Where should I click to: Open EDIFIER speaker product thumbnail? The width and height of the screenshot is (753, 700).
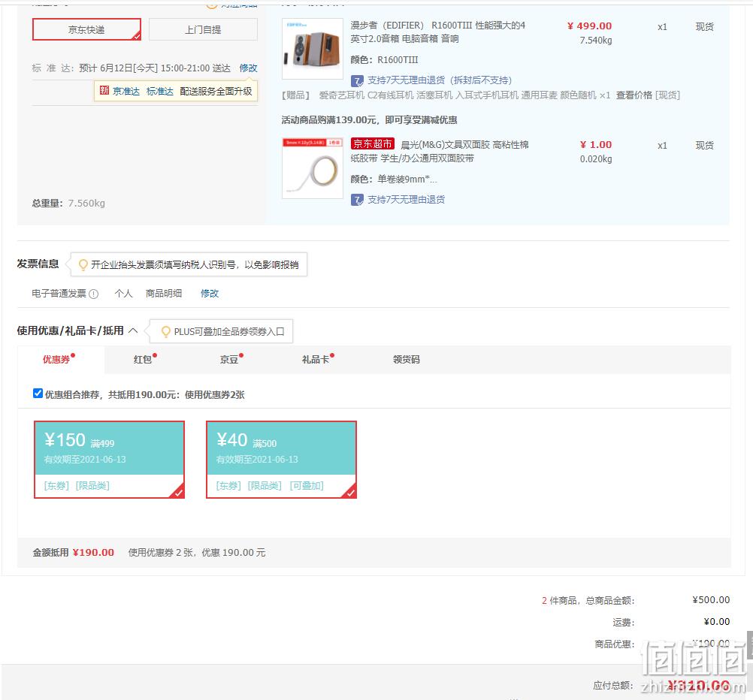[313, 49]
